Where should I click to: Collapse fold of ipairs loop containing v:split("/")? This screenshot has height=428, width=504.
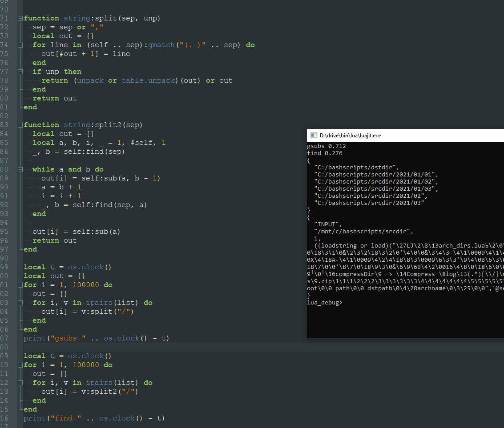point(20,303)
